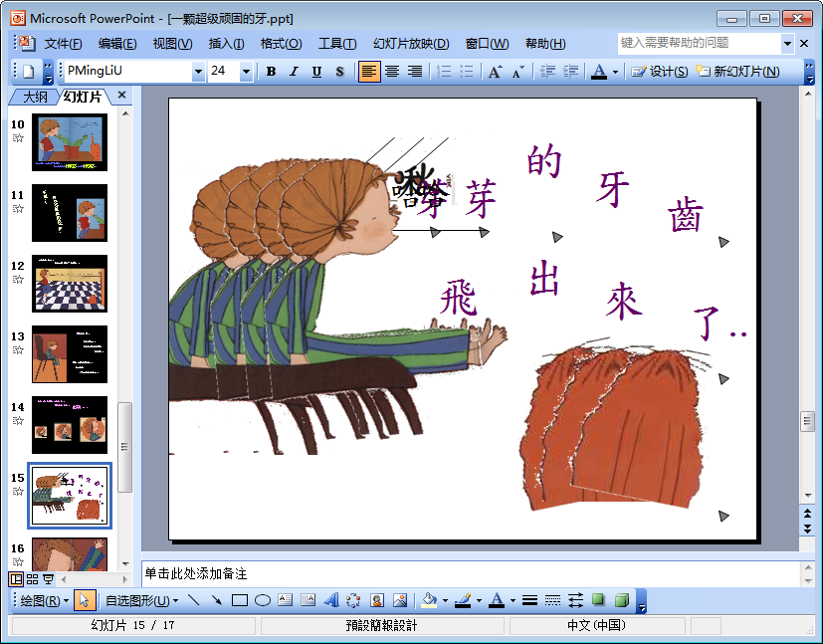
Task: Open the 幻灯片放映 (Slide Show) menu
Action: pos(411,44)
